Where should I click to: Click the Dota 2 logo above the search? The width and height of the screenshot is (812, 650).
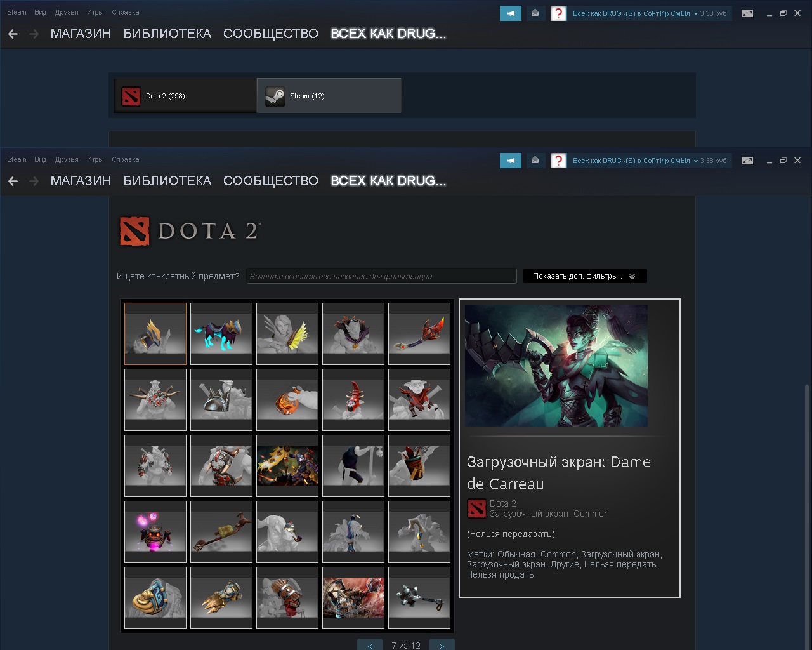(190, 231)
